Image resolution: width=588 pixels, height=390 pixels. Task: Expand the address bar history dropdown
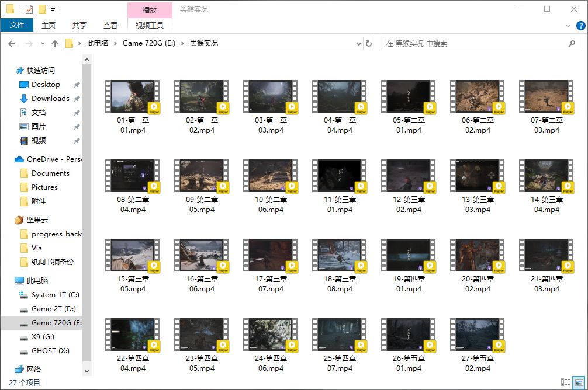click(358, 43)
